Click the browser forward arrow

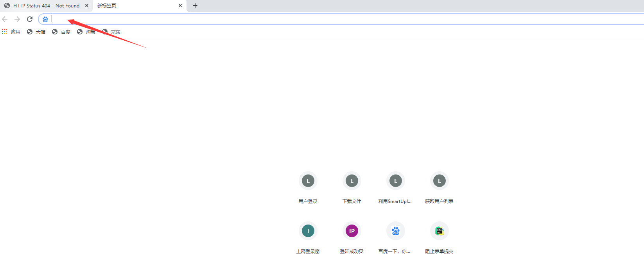[17, 19]
